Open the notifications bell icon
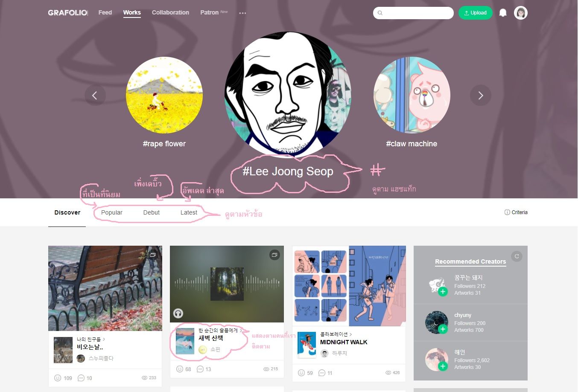The image size is (578, 392). point(503,13)
